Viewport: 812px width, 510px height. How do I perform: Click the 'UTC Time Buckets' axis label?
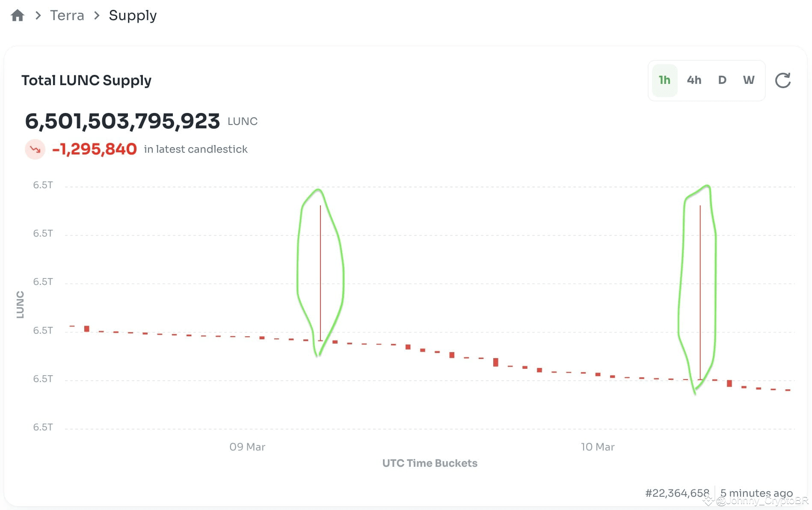(430, 463)
